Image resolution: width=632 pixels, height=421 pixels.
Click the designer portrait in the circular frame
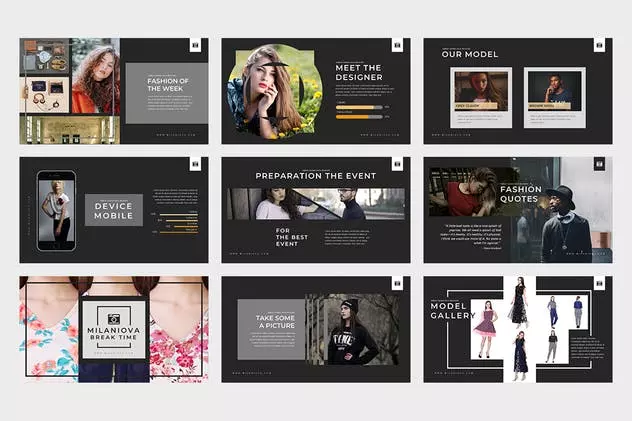[x=275, y=92]
